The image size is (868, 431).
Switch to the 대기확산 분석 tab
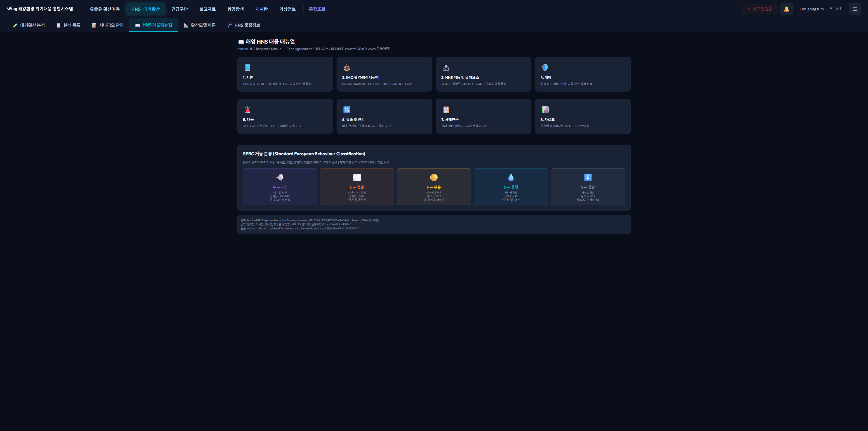pos(29,25)
